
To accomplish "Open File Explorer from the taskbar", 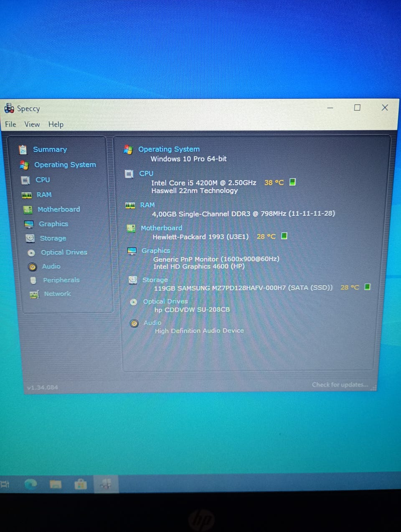I will click(x=56, y=484).
